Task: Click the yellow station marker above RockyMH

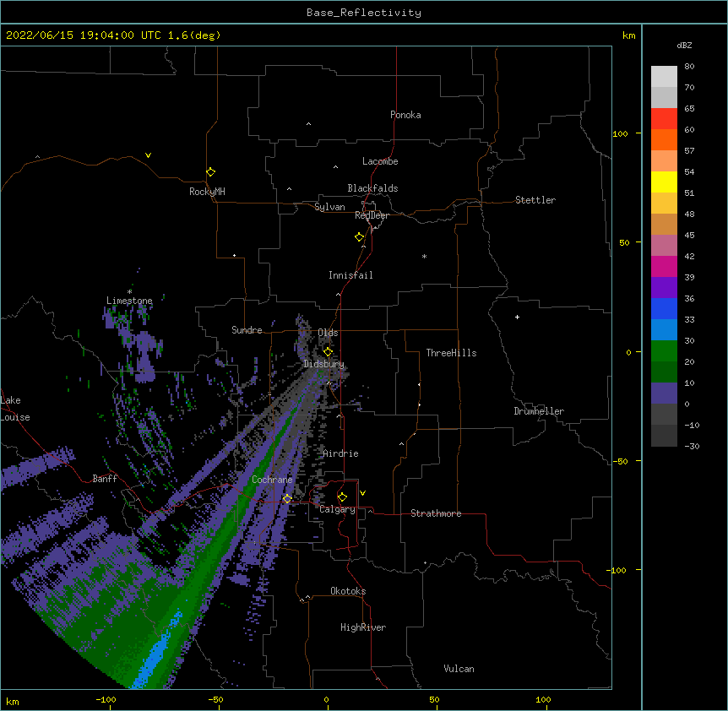Action: pyautogui.click(x=210, y=171)
